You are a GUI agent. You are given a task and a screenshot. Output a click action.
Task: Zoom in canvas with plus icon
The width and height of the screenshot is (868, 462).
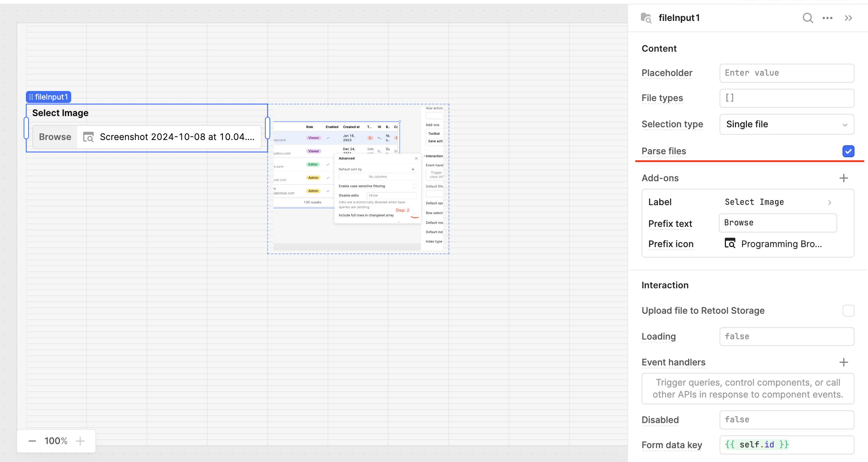tap(80, 441)
